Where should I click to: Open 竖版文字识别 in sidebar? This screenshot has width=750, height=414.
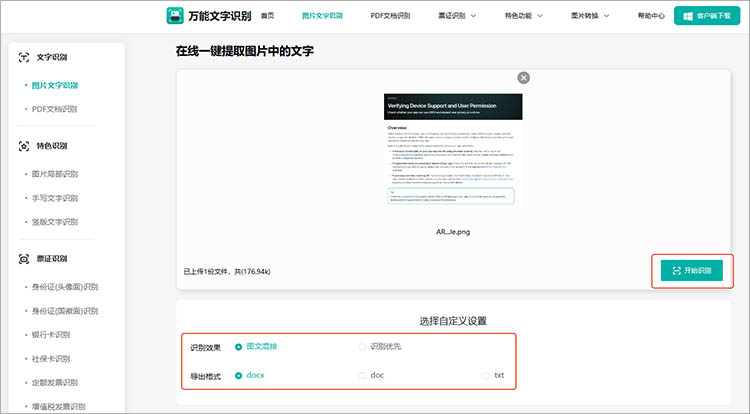point(55,222)
